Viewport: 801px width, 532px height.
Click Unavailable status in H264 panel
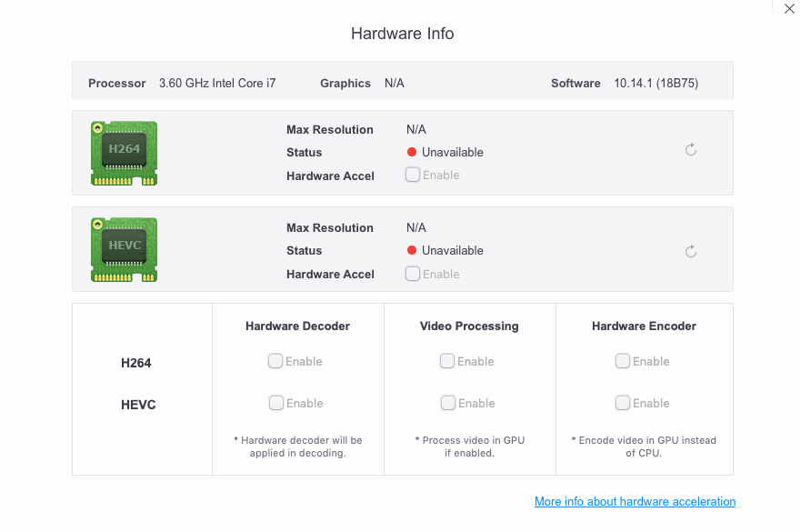click(x=453, y=152)
